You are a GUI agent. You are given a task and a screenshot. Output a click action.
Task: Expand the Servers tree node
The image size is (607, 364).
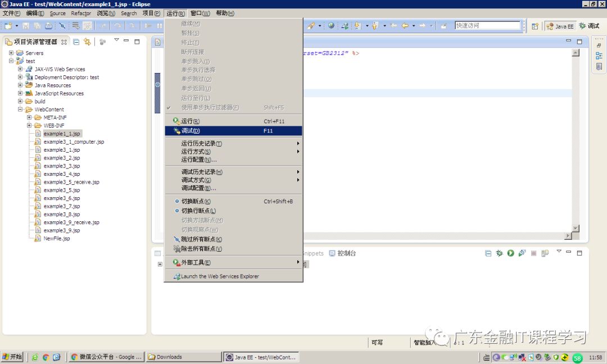coord(11,53)
